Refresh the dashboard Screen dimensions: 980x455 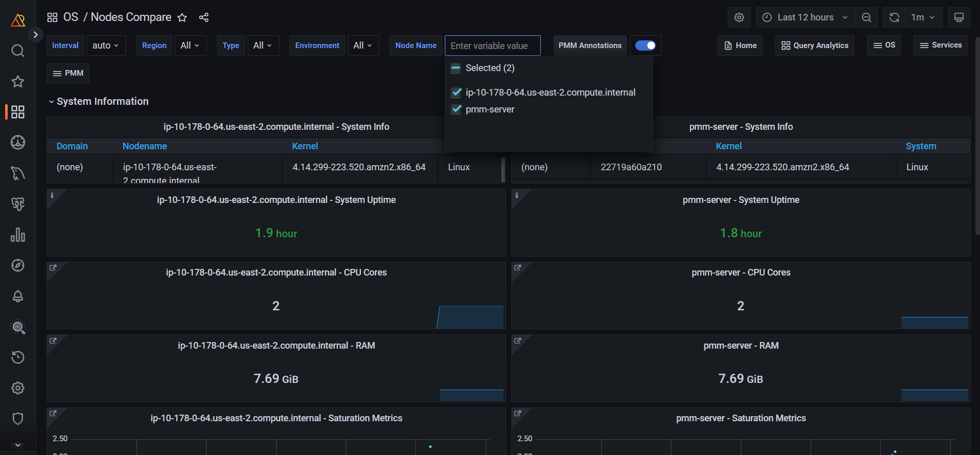coord(894,17)
